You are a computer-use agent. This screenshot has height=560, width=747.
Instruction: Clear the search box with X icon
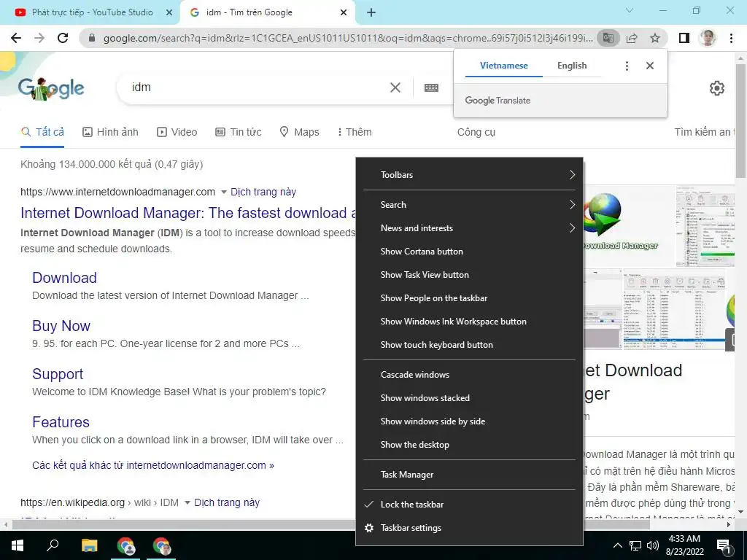pos(395,87)
